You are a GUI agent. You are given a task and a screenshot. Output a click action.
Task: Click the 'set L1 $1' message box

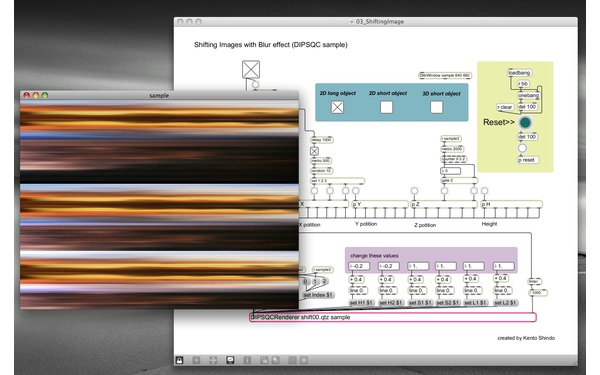click(x=475, y=303)
